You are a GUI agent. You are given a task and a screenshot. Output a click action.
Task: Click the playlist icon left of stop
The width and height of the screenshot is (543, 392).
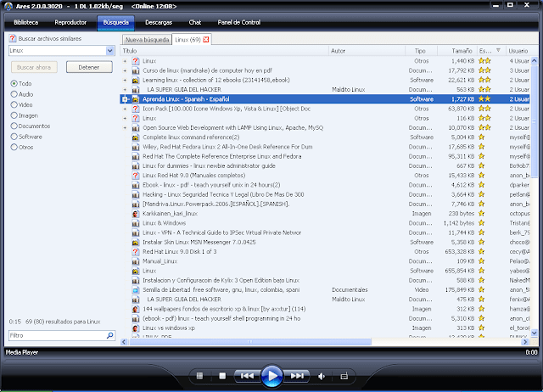(x=200, y=376)
